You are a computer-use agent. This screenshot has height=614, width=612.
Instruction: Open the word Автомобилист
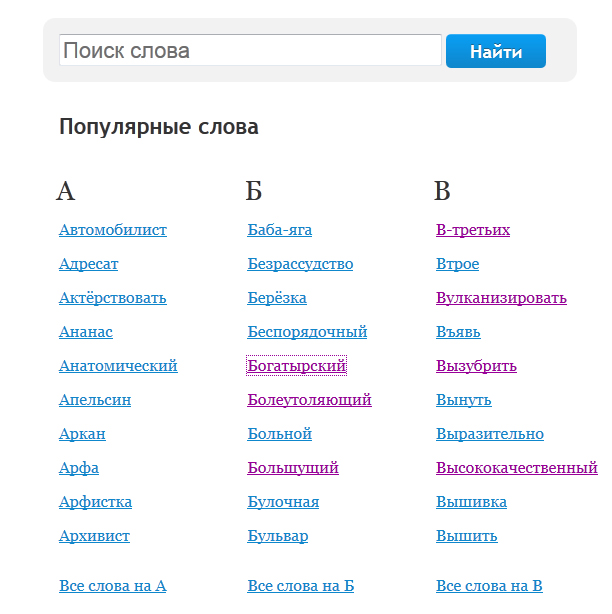pyautogui.click(x=113, y=230)
